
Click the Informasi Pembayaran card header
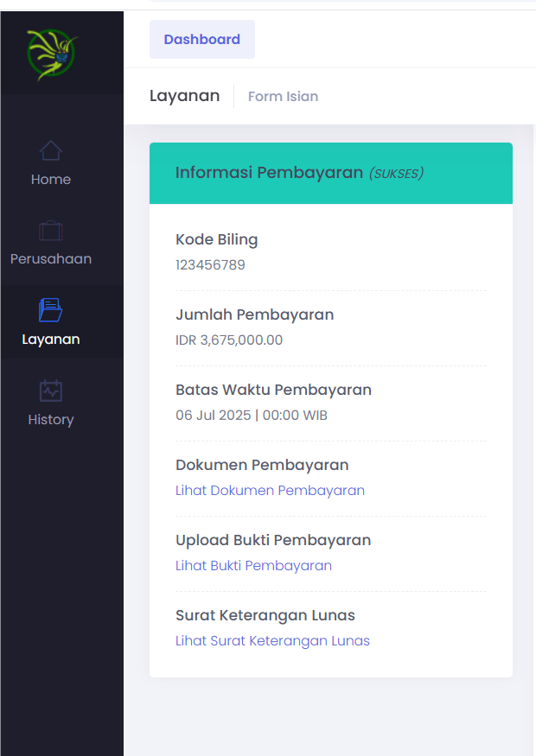click(x=269, y=173)
